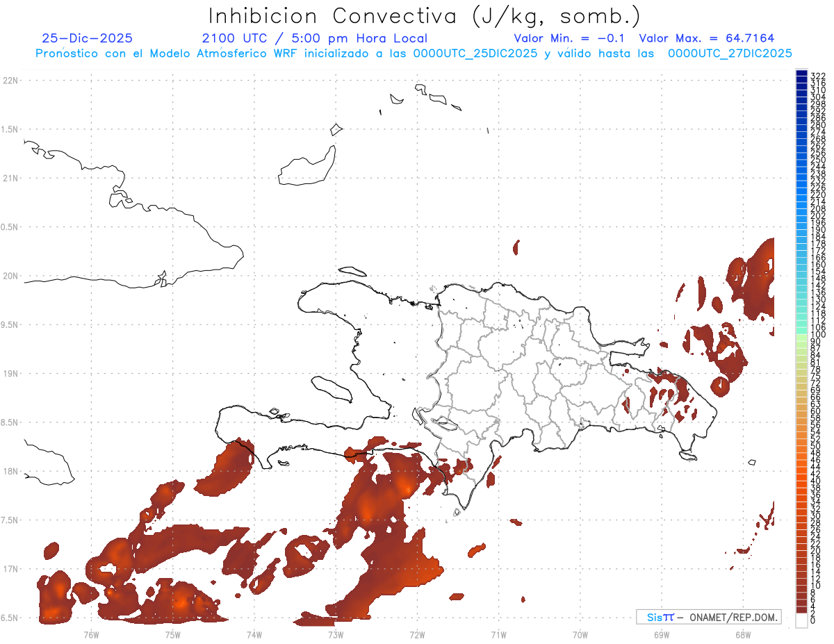Click the '7.5N' latitude label
Image resolution: width=834 pixels, height=644 pixels.
[x=10, y=520]
